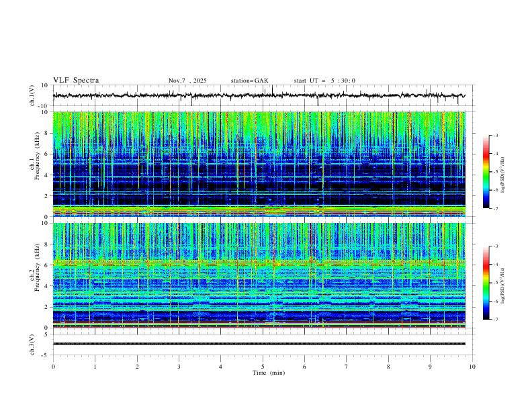Click time axis tick label "5"
This screenshot has width=532, height=411.
click(263, 367)
